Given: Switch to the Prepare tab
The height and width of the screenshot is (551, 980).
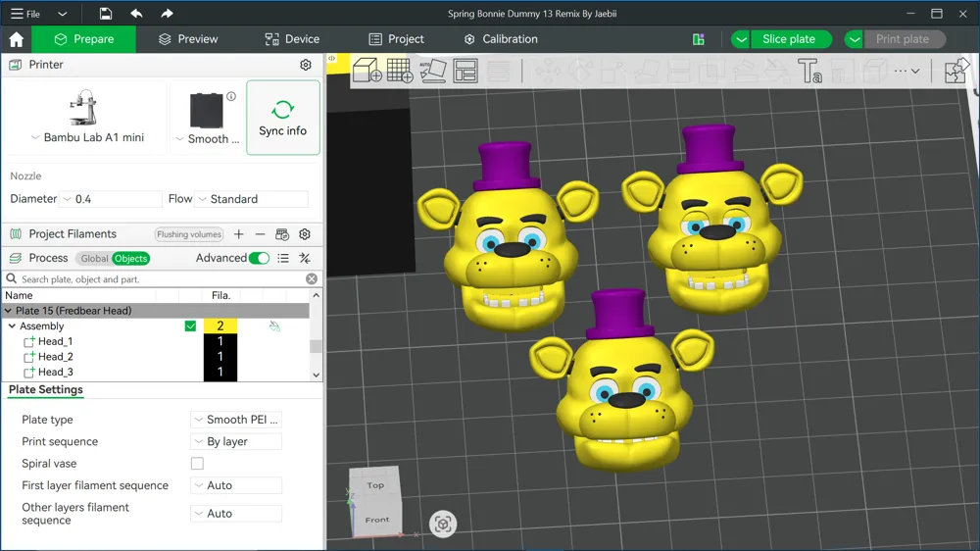Looking at the screenshot, I should pos(83,39).
